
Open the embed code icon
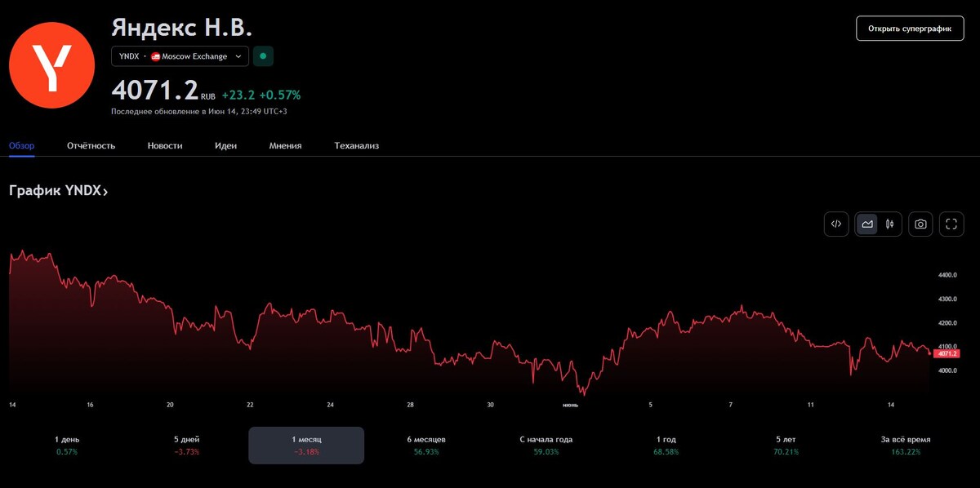(836, 224)
